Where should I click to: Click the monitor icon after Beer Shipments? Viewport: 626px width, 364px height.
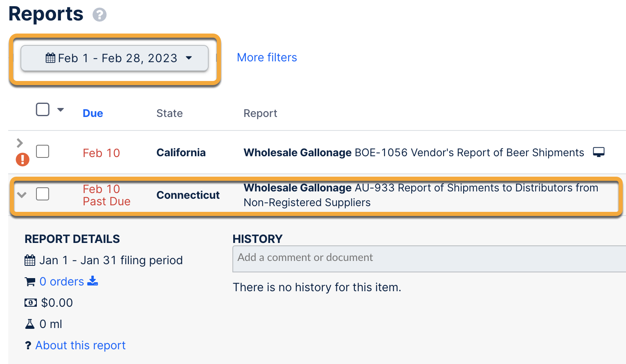click(x=599, y=152)
